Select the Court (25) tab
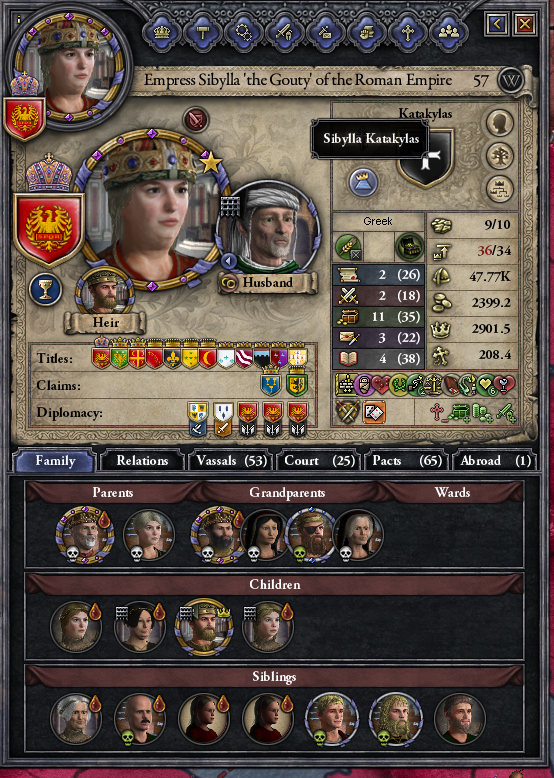The height and width of the screenshot is (778, 554). pyautogui.click(x=319, y=460)
